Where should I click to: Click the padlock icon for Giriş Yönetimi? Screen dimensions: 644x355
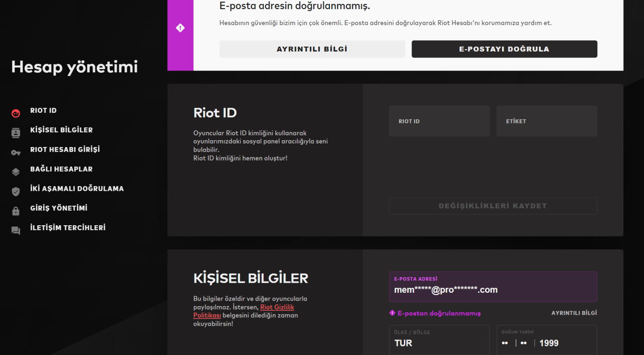tap(16, 211)
